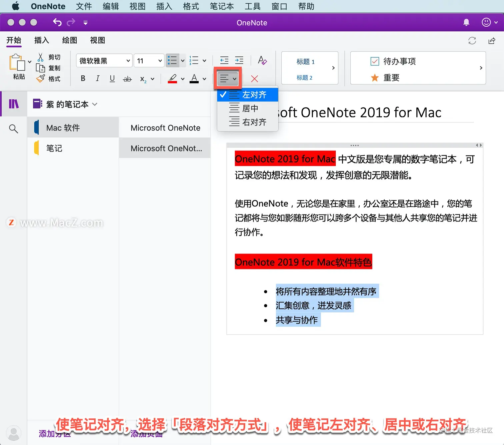504x445 pixels.
Task: Click the Cut scissors icon
Action: pyautogui.click(x=40, y=57)
